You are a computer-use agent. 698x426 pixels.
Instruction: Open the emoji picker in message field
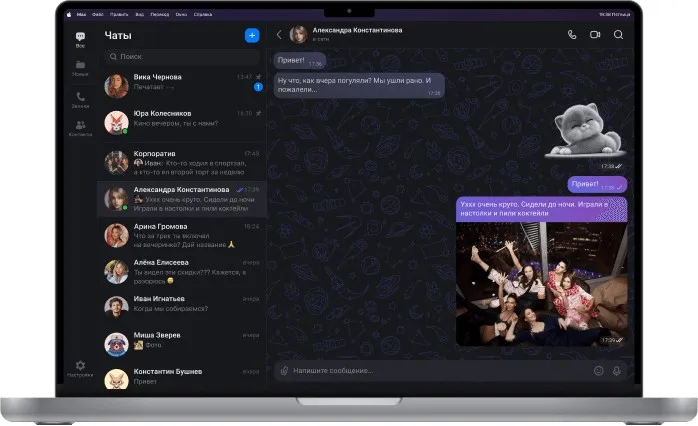(x=599, y=370)
